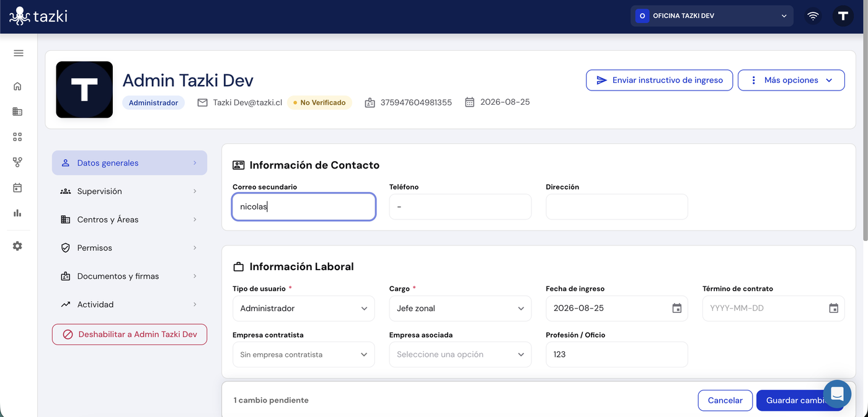Open the hierarchy flow icon in sidebar
868x417 pixels.
pos(17,162)
